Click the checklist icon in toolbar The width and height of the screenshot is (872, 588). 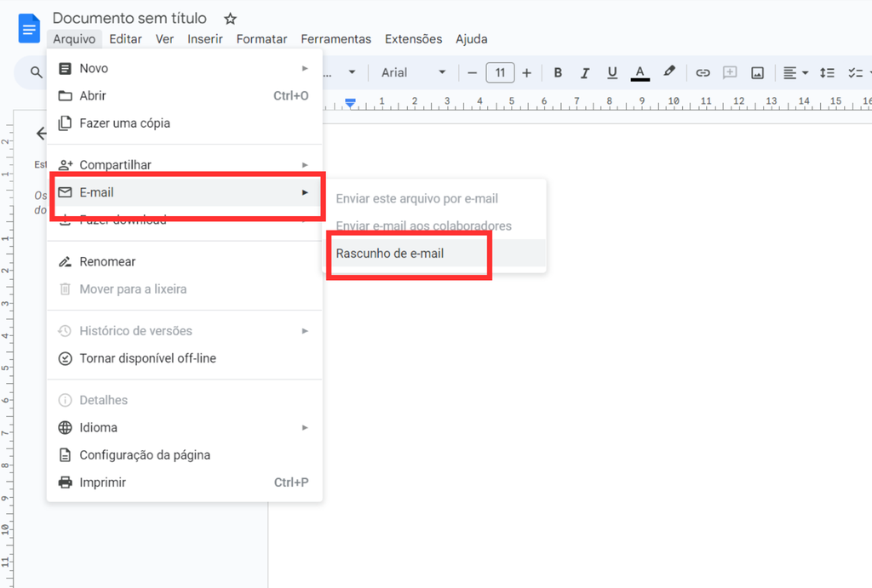tap(855, 73)
